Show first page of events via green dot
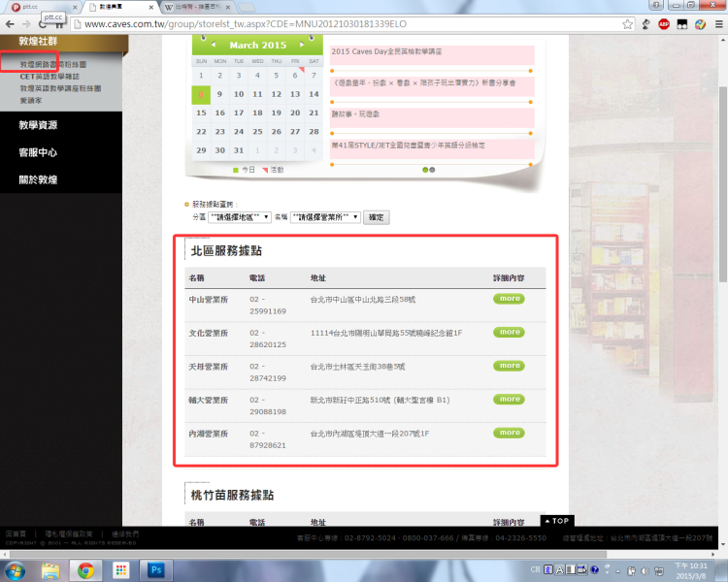728x582 pixels. pos(425,170)
